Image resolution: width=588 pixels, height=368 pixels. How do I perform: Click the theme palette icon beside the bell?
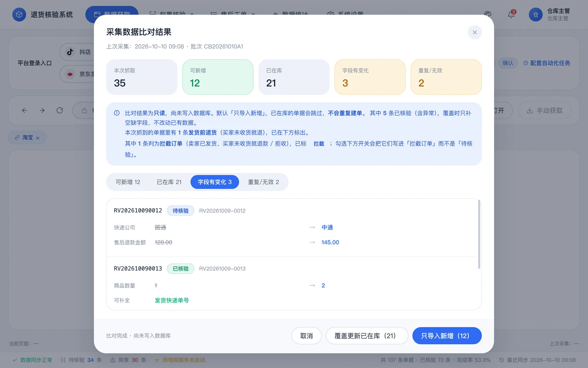[488, 15]
